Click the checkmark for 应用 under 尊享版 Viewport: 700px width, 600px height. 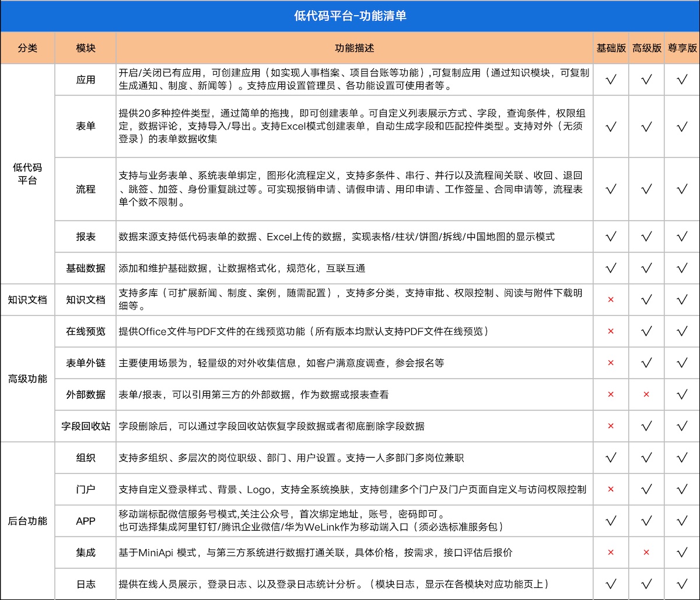[682, 80]
